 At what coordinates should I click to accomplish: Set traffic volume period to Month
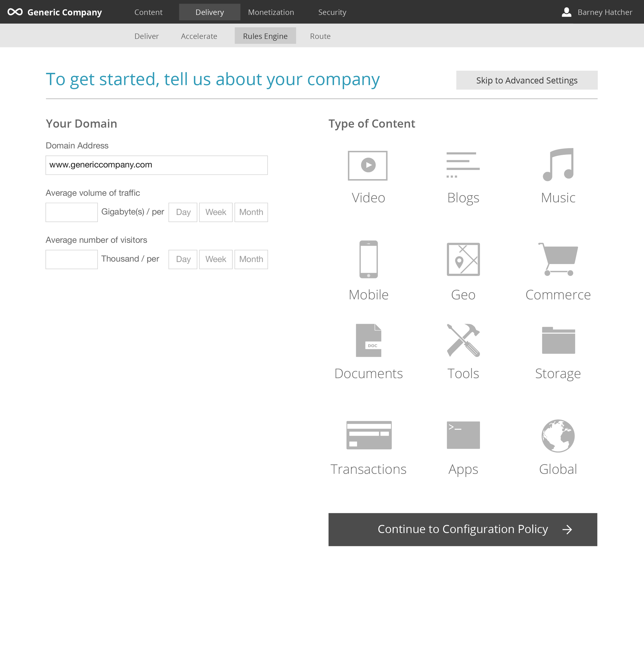pyautogui.click(x=251, y=213)
